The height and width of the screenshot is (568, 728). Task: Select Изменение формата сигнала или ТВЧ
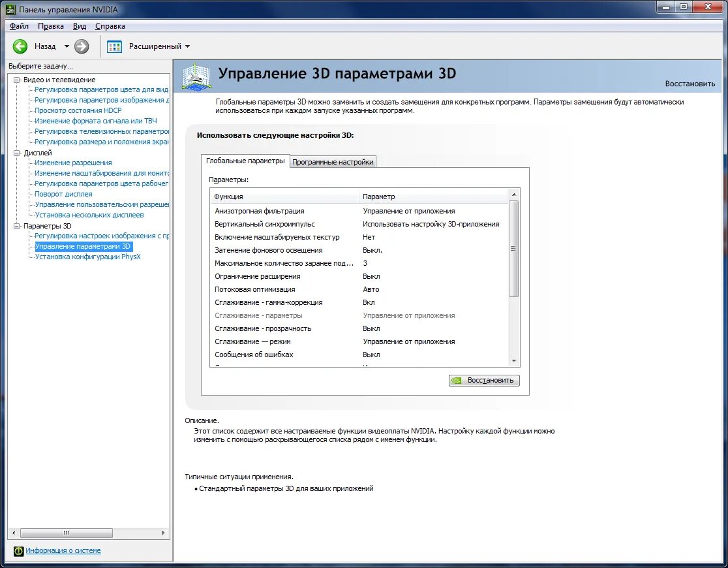coord(96,121)
